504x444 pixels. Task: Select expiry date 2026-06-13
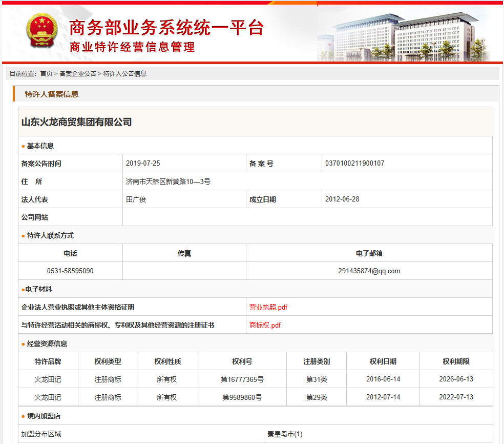click(456, 379)
